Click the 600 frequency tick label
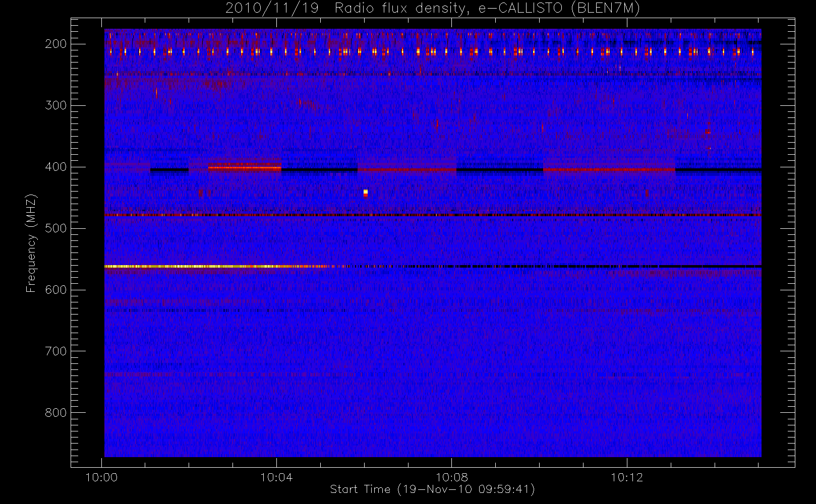816x504 pixels. [x=56, y=290]
